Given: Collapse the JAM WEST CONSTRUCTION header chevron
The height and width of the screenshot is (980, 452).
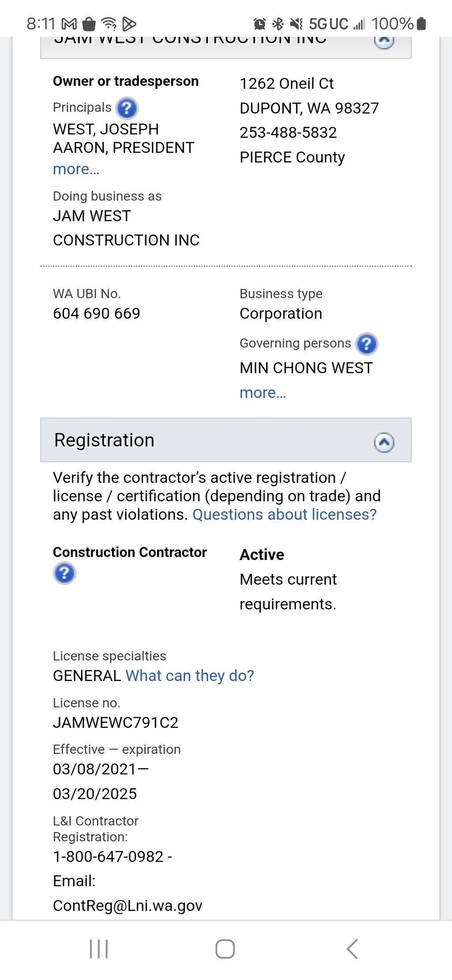Looking at the screenshot, I should point(384,42).
